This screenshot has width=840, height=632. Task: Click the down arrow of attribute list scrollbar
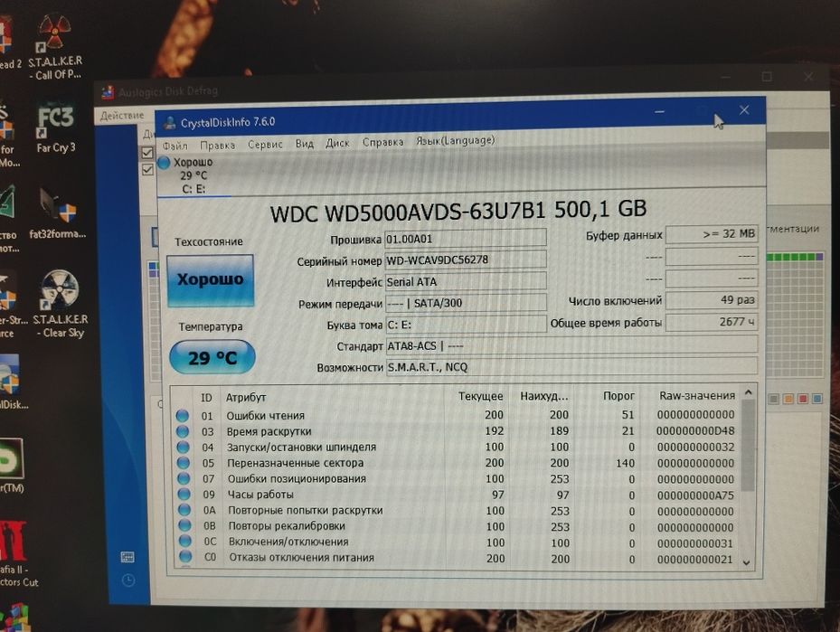pyautogui.click(x=746, y=561)
